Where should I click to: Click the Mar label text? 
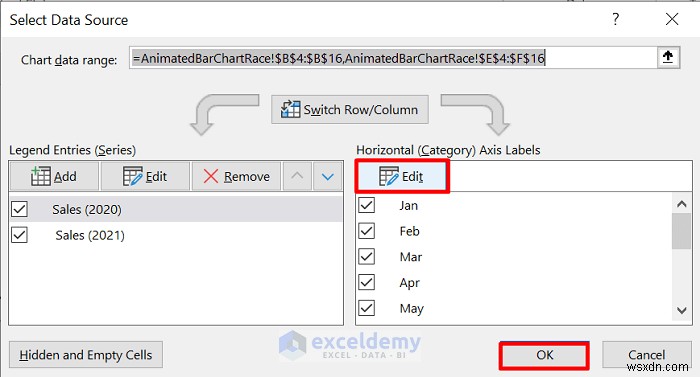(x=411, y=257)
